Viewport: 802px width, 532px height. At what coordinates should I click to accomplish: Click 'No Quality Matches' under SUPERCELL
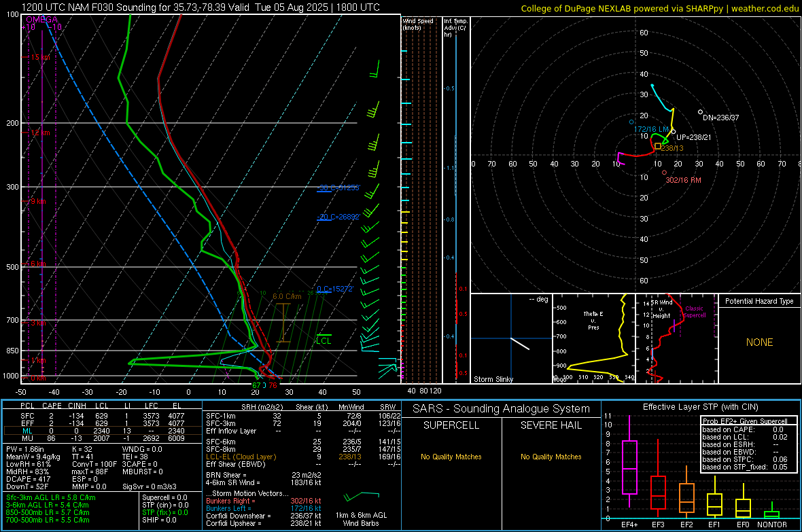pos(451,457)
